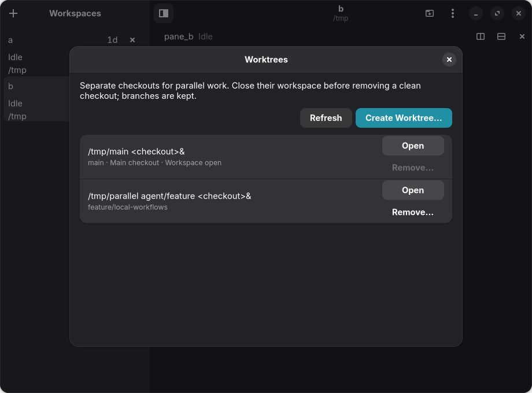Viewport: 532px width, 393px height.
Task: Click '/tmp/main <checkout>&' row title
Action: tap(136, 151)
